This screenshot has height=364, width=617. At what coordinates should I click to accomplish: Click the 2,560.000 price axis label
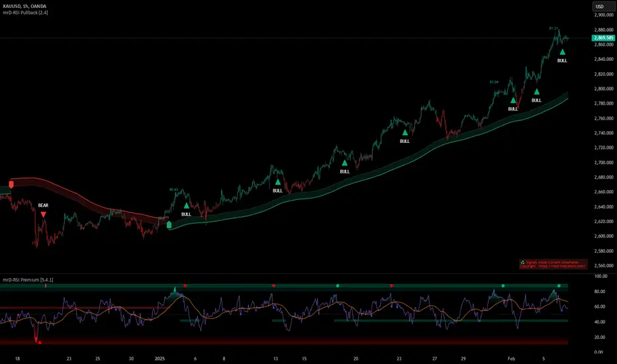coord(604,265)
